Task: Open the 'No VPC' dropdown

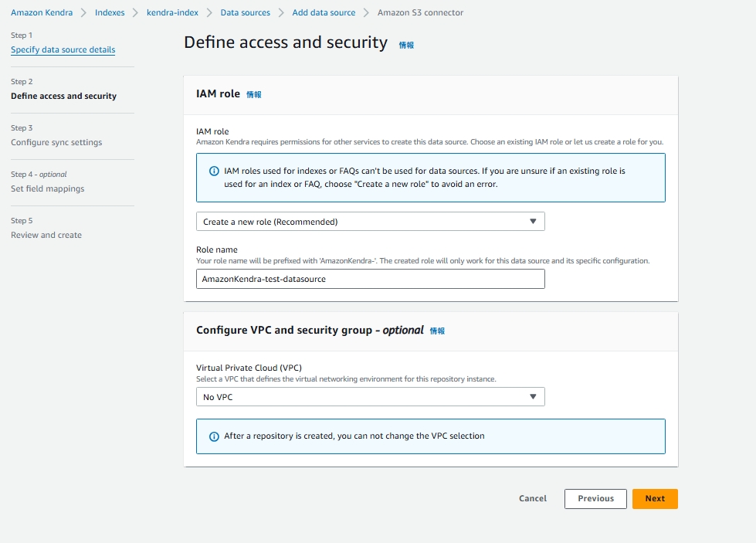Action: [370, 397]
